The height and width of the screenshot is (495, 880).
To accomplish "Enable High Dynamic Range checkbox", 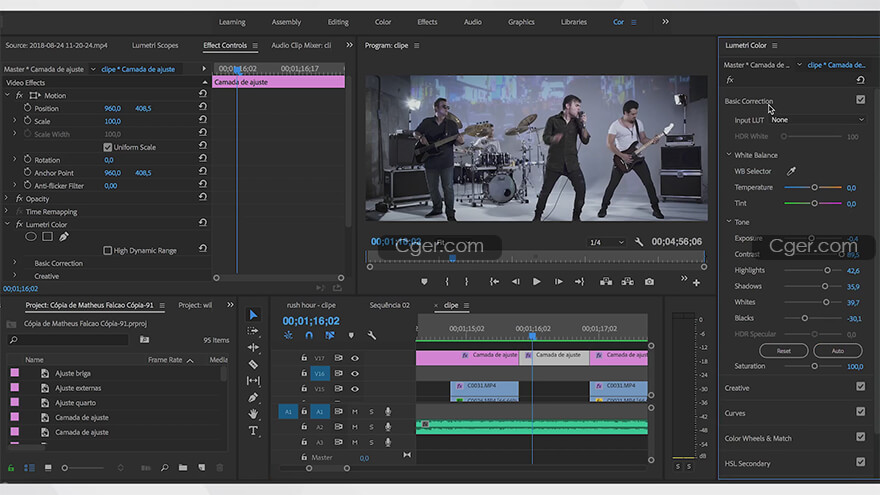I will pyautogui.click(x=108, y=250).
